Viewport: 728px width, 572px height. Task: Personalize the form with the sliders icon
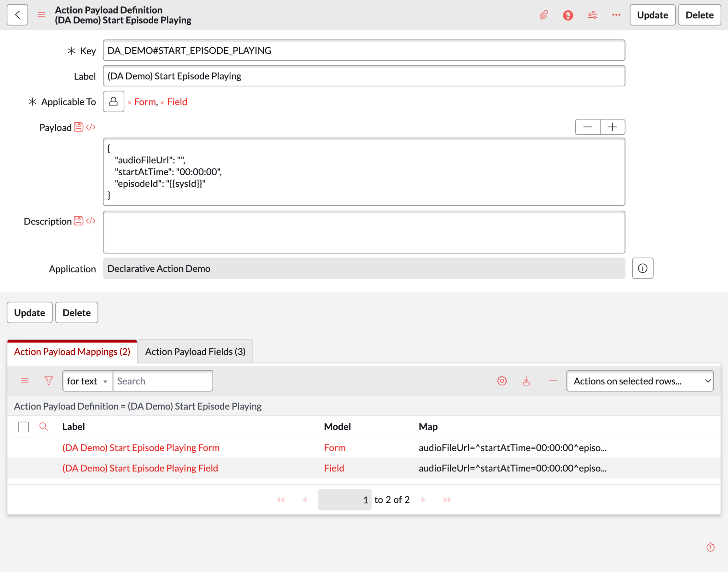pyautogui.click(x=592, y=15)
